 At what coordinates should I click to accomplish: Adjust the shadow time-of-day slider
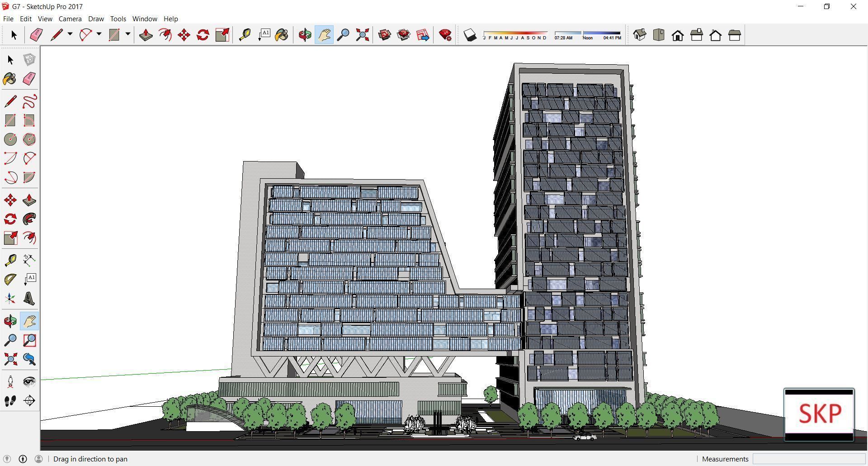(x=588, y=35)
